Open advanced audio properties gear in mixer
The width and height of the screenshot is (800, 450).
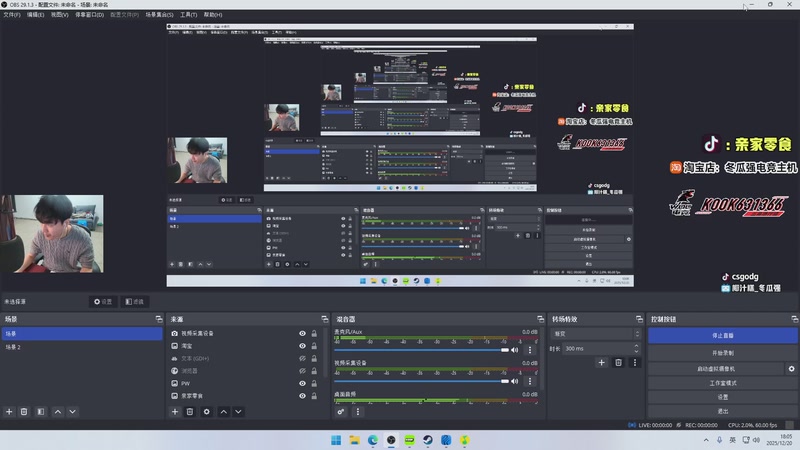pos(341,412)
